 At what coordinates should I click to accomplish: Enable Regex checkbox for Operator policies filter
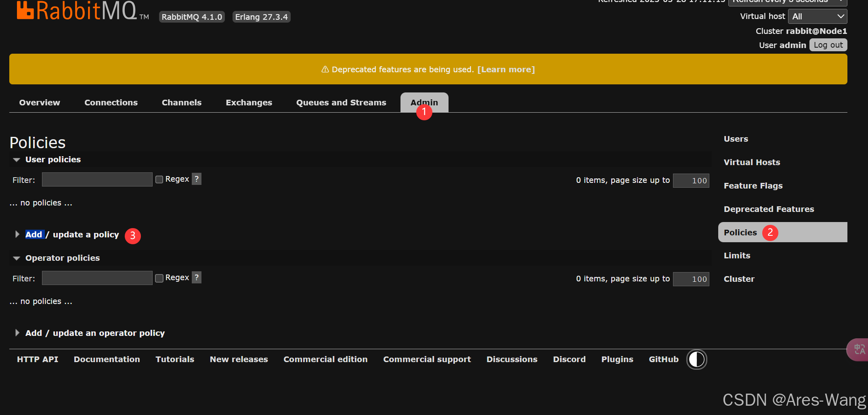click(159, 278)
